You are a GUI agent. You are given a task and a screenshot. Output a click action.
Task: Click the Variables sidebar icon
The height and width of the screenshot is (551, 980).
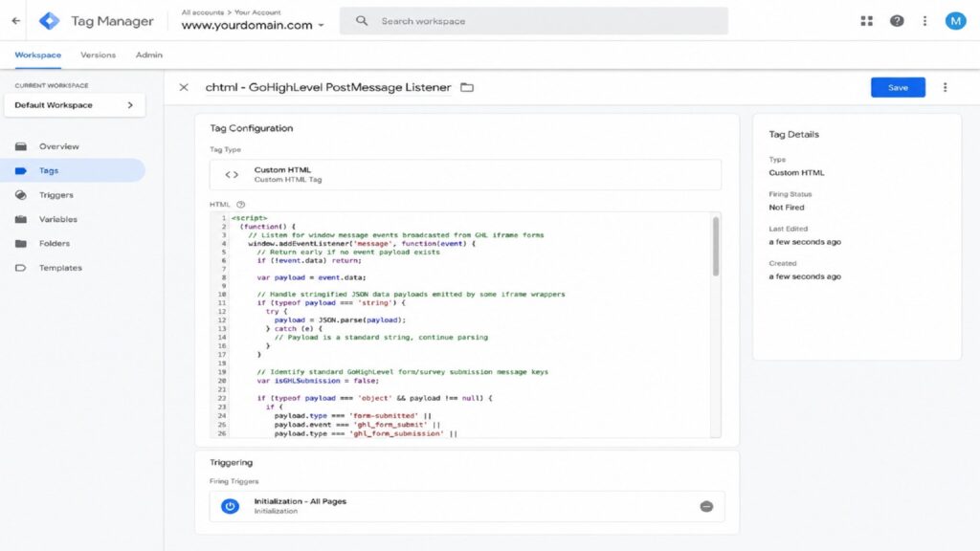click(x=21, y=219)
